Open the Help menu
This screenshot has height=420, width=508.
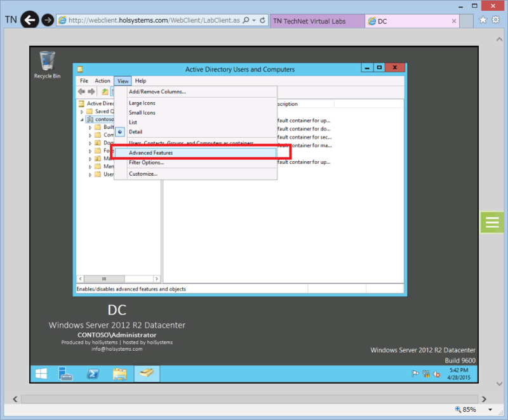coord(140,81)
